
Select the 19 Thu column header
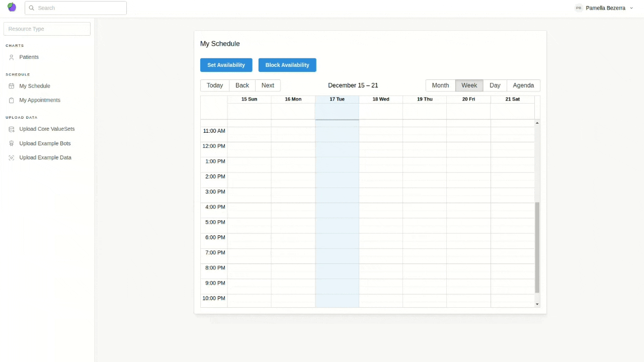tap(425, 99)
